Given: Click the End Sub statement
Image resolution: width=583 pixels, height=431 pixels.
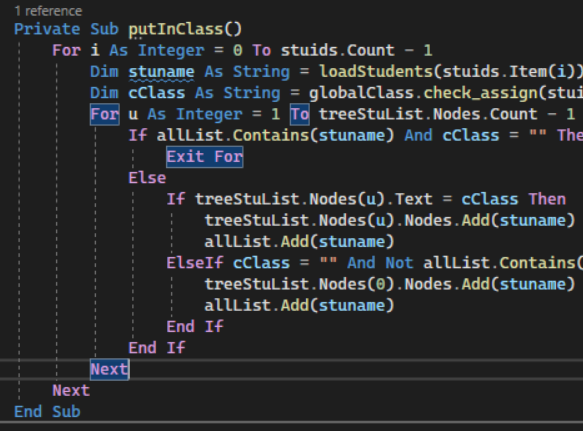Looking at the screenshot, I should [x=47, y=412].
